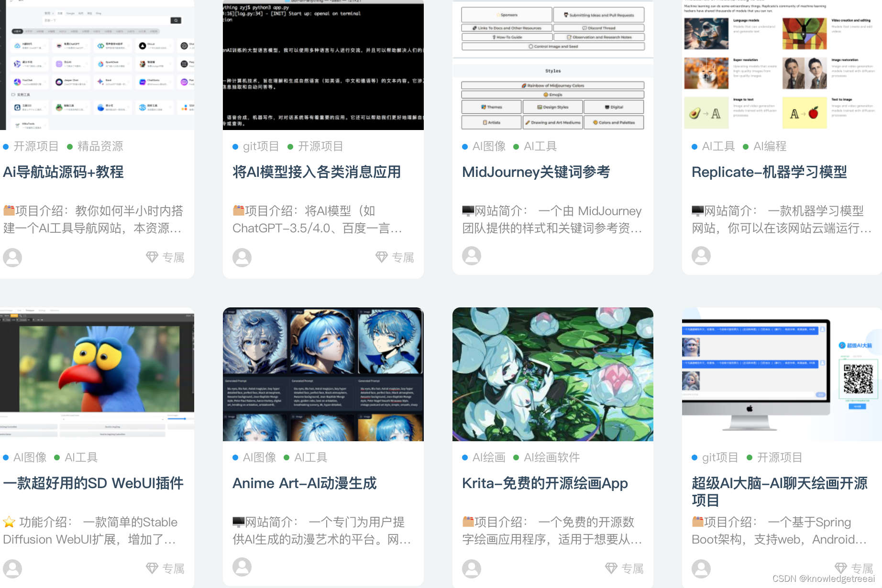The image size is (882, 588).
Task: Click the black terminal screenshot thumbnail
Action: pos(323,65)
